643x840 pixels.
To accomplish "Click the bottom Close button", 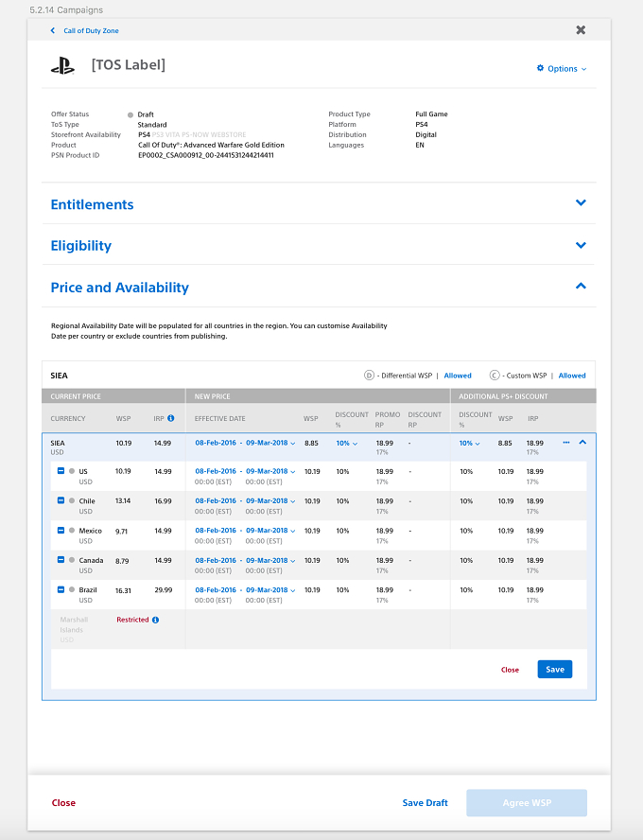I will [63, 802].
